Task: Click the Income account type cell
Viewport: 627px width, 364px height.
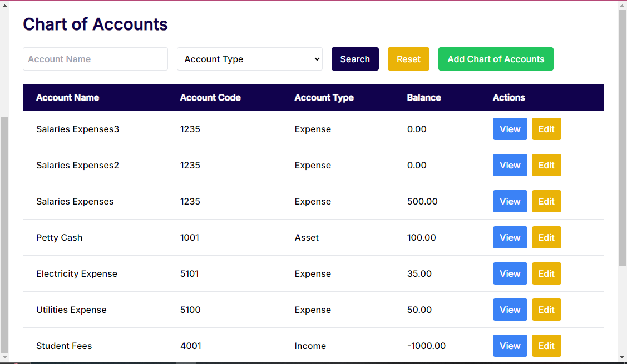Action: coord(310,346)
